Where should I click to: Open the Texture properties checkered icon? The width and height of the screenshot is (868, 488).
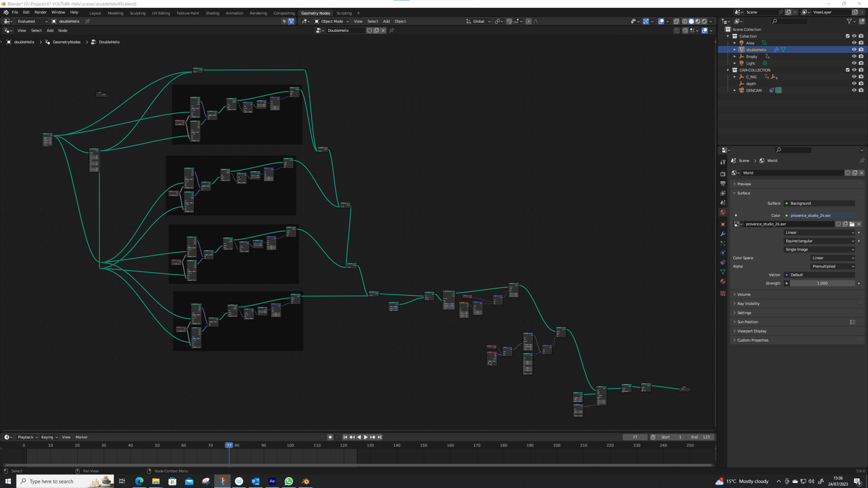(722, 293)
